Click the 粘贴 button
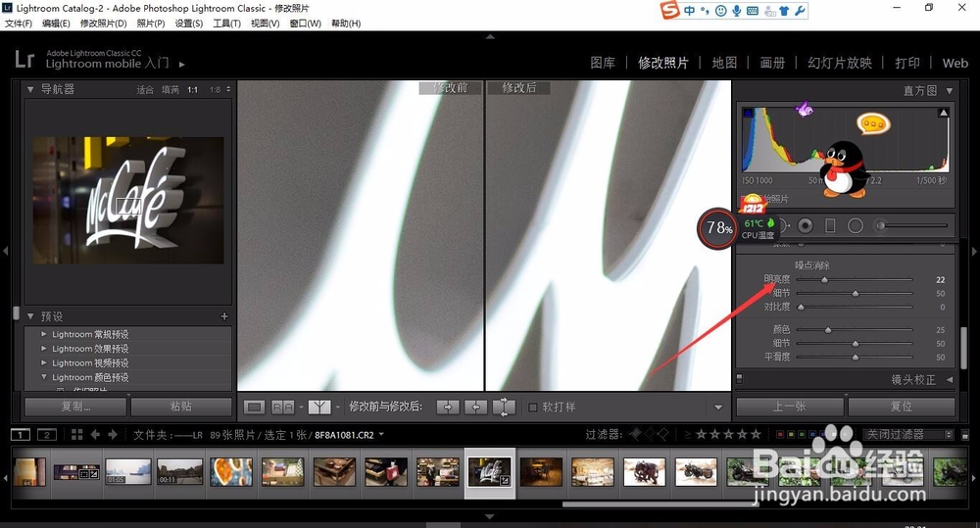Viewport: 980px width, 528px height. [180, 407]
